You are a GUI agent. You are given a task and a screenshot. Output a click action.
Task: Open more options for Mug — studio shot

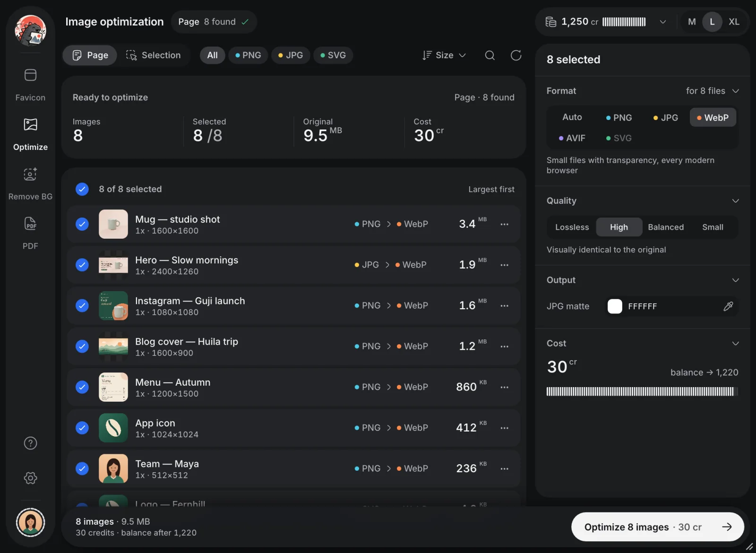click(x=505, y=224)
